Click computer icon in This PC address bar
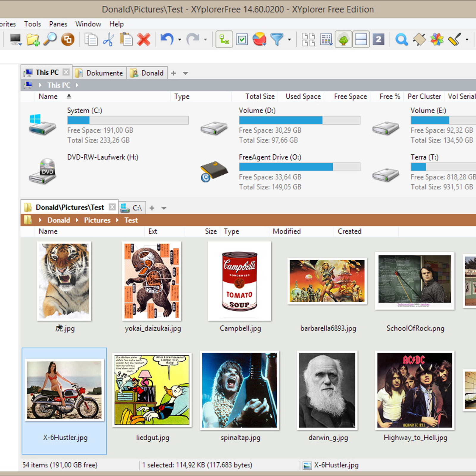Image resolution: width=476 pixels, height=476 pixels. (x=28, y=85)
